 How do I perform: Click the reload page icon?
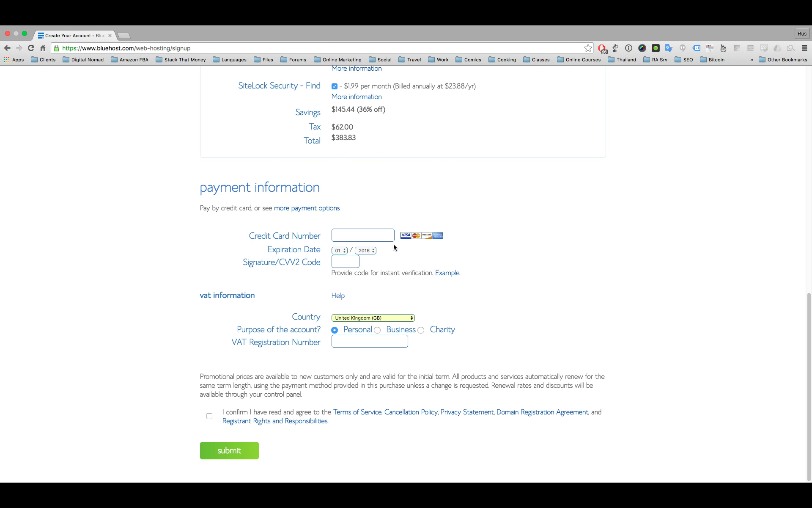tap(30, 48)
